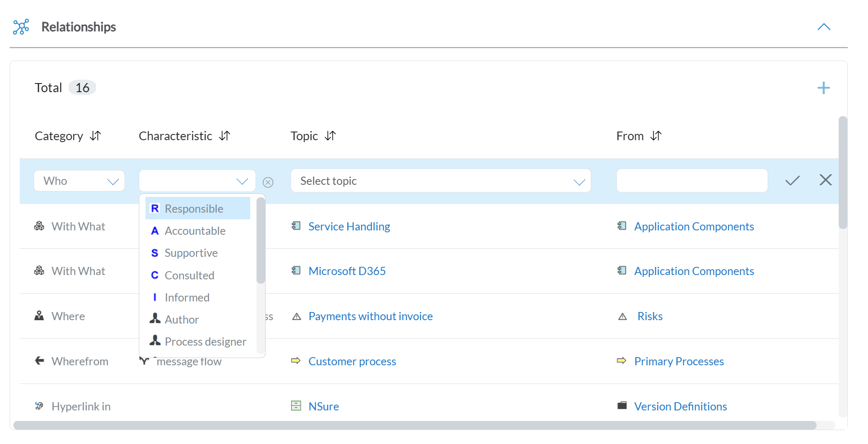
Task: Click the empty From input field
Action: point(691,181)
